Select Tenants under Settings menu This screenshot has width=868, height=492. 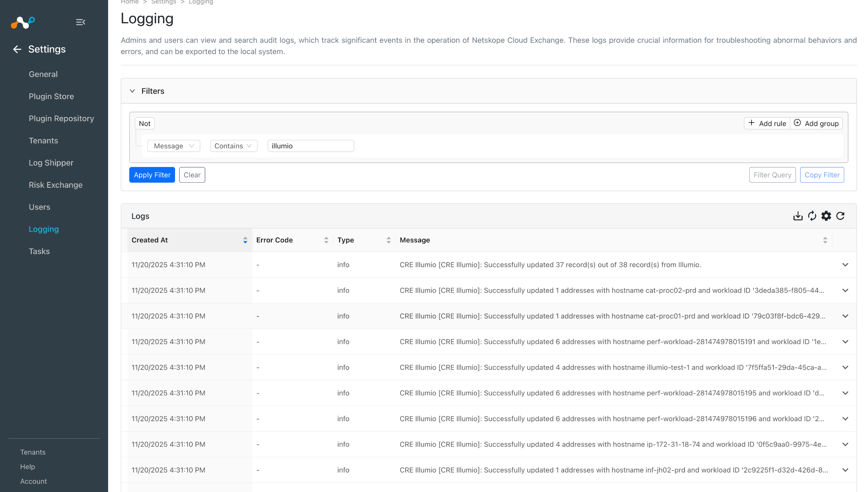coord(43,141)
